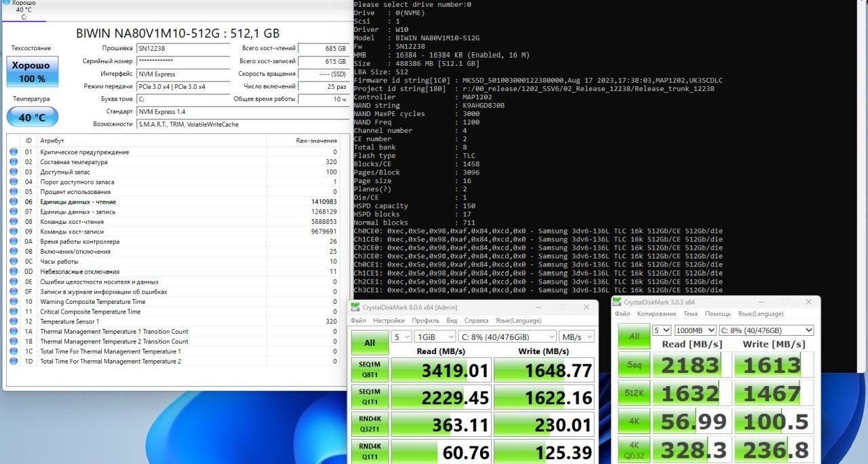Click the Серийный номер masked field
The width and height of the screenshot is (868, 464).
point(182,61)
